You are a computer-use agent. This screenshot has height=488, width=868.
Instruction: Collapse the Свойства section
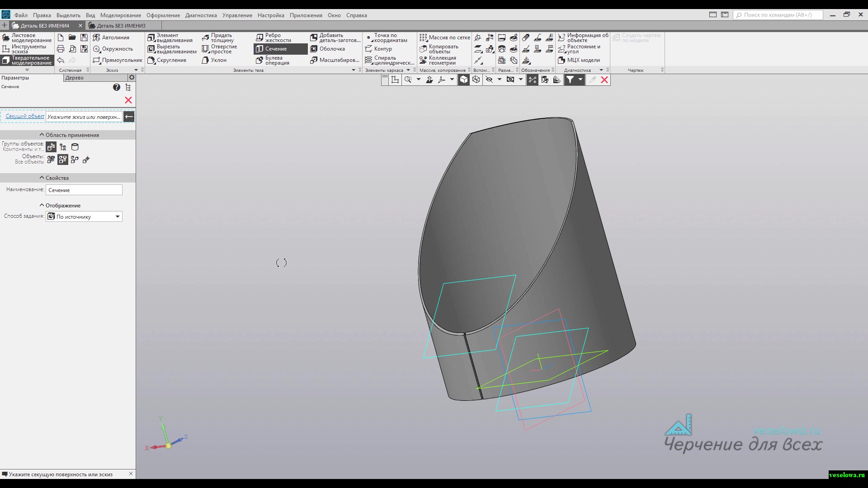(68, 178)
